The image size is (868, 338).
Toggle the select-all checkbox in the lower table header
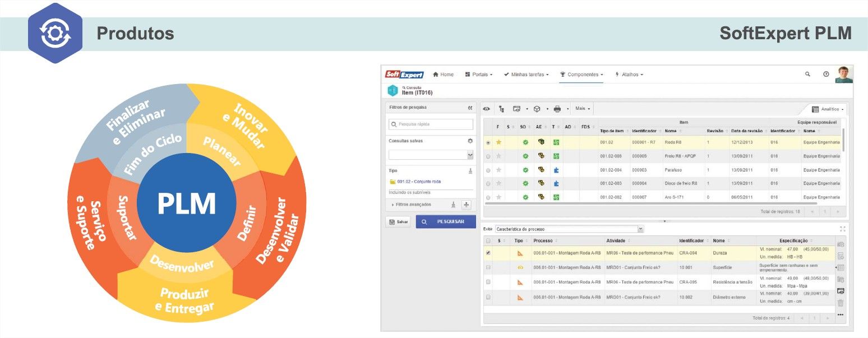[x=488, y=240]
